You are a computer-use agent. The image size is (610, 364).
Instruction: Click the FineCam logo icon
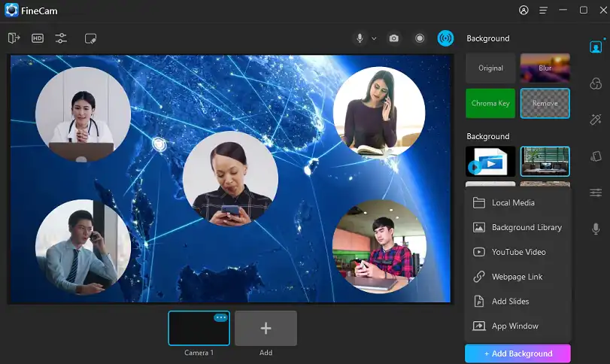tap(11, 10)
